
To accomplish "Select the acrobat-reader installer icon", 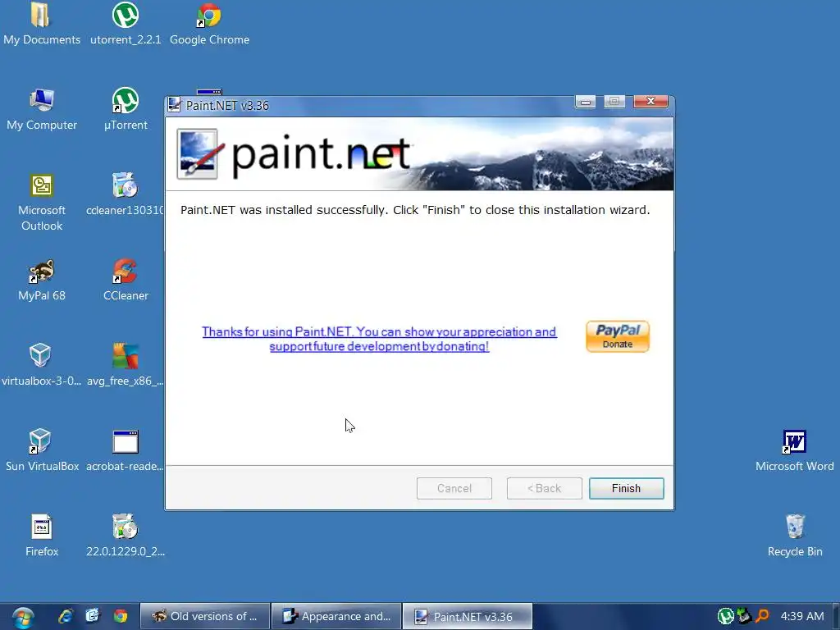I will point(126,451).
